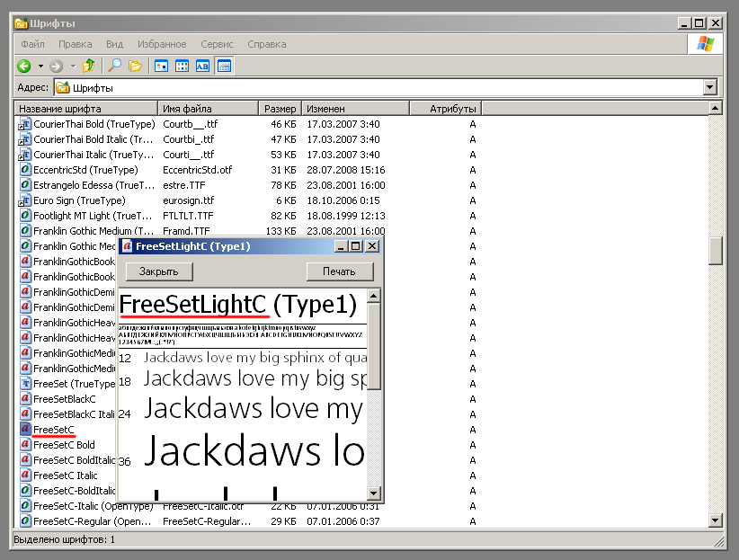Viewport: 739px width, 560px height.
Task: Click the Шрифты address field
Action: 378,88
